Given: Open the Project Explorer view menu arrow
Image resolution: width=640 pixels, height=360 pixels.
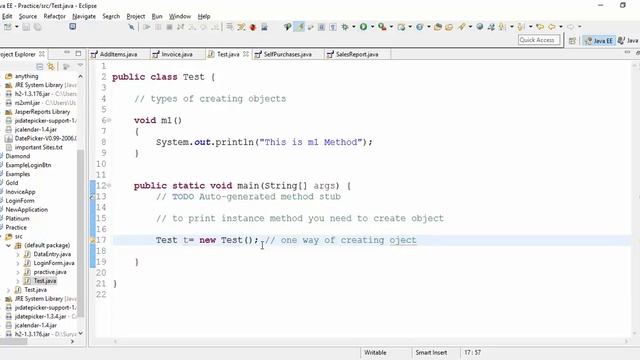Looking at the screenshot, I should tap(80, 66).
